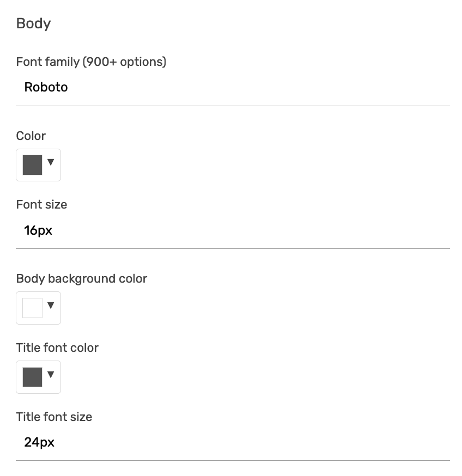Click the "Roboto" font name text
The width and height of the screenshot is (462, 476).
click(x=46, y=88)
